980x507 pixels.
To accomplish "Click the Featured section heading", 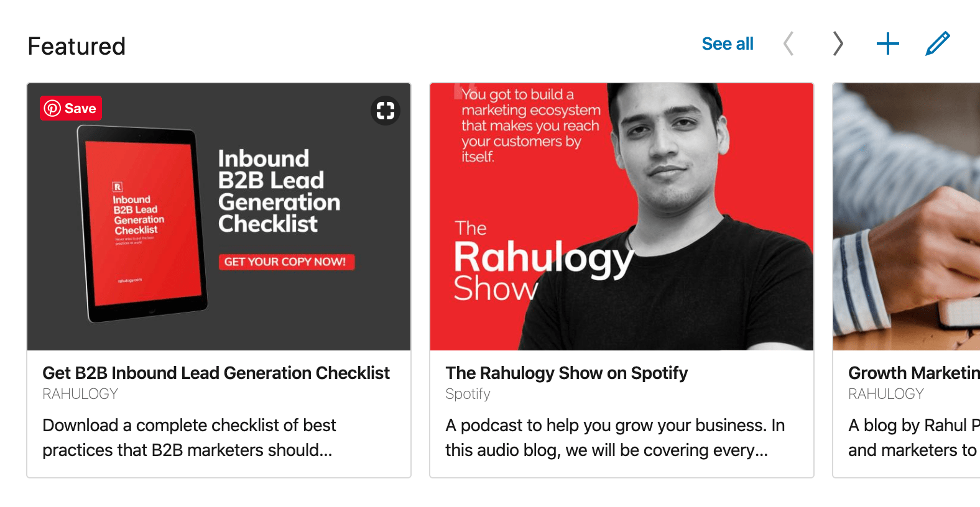I will point(76,47).
